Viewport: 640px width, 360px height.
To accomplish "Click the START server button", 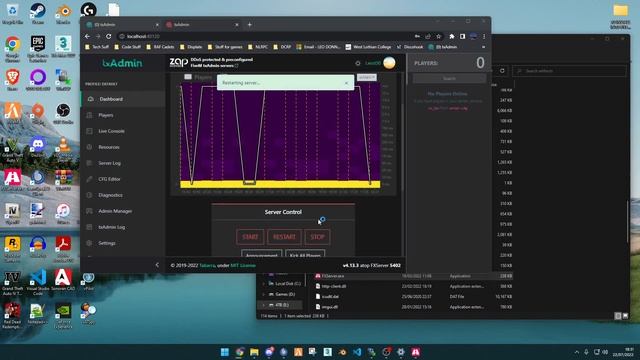I will click(x=250, y=237).
